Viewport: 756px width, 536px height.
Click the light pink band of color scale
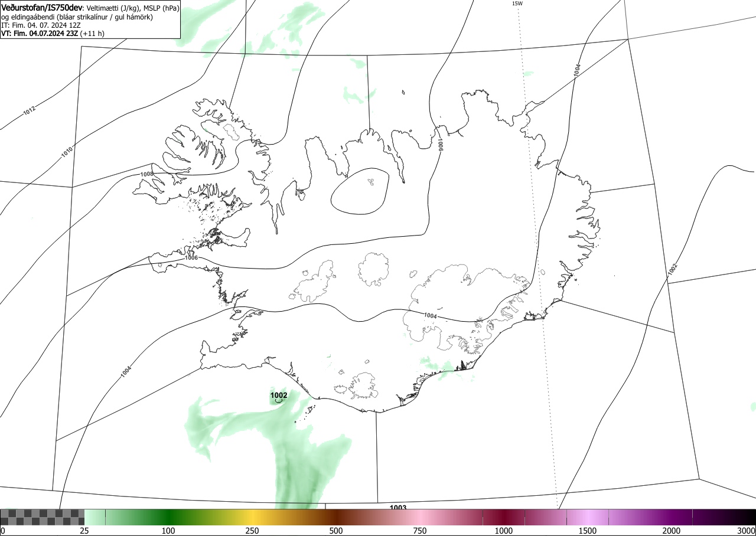click(x=420, y=517)
